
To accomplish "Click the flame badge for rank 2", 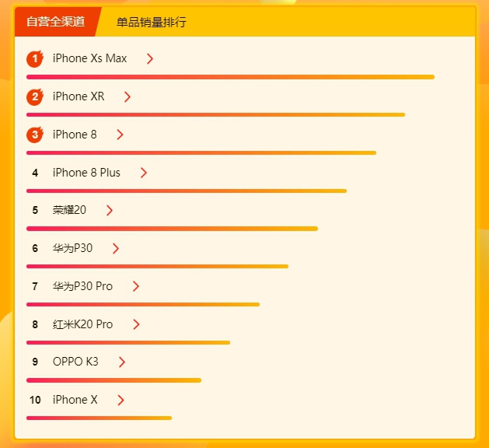I will (x=35, y=96).
